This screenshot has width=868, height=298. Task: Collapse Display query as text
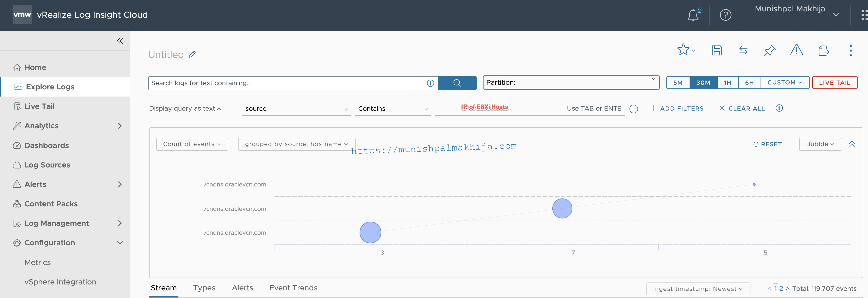pos(185,108)
